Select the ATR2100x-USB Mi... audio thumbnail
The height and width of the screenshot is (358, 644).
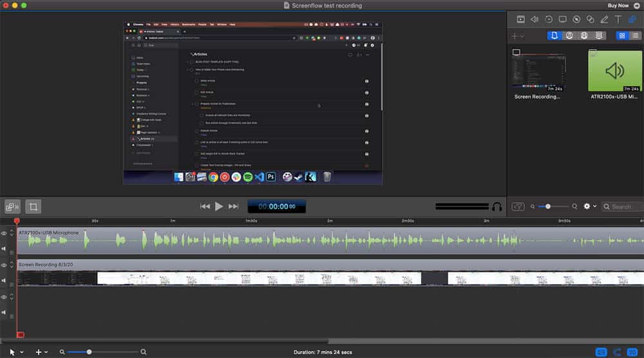(x=614, y=71)
